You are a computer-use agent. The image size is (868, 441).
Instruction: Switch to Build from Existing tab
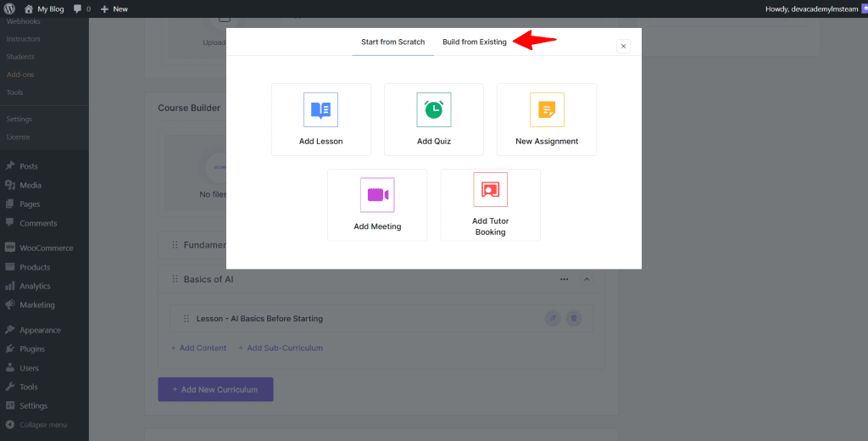tap(475, 42)
